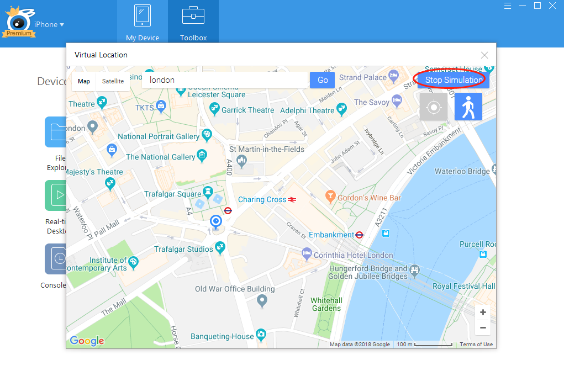Click the Embankment Pier ferry icon
This screenshot has height=392, width=564.
tap(386, 234)
